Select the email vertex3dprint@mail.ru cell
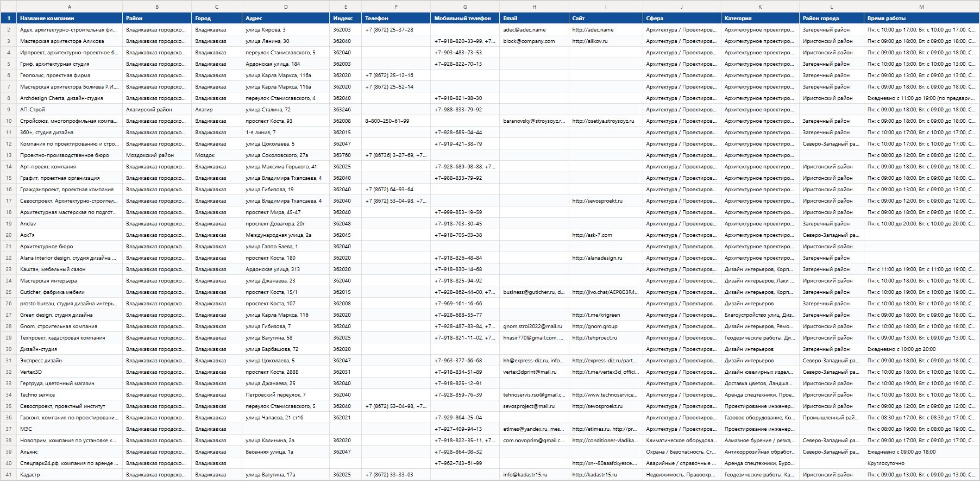Image resolution: width=980 pixels, height=490 pixels. click(x=534, y=372)
